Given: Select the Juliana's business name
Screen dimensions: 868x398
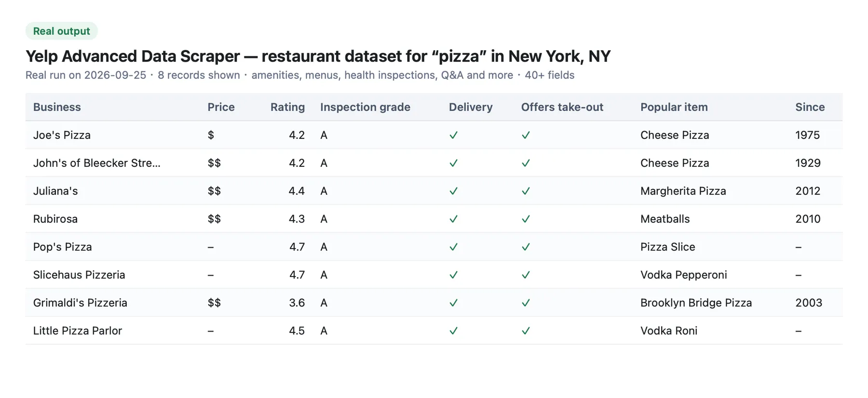Looking at the screenshot, I should pyautogui.click(x=55, y=191).
